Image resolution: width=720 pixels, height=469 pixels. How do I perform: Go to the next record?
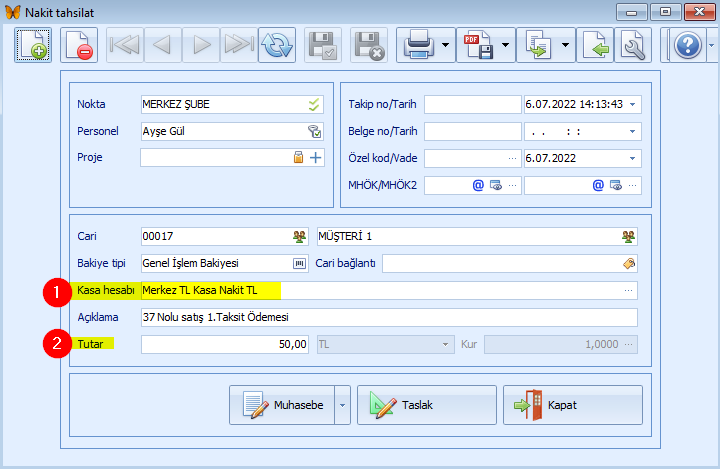coord(201,45)
